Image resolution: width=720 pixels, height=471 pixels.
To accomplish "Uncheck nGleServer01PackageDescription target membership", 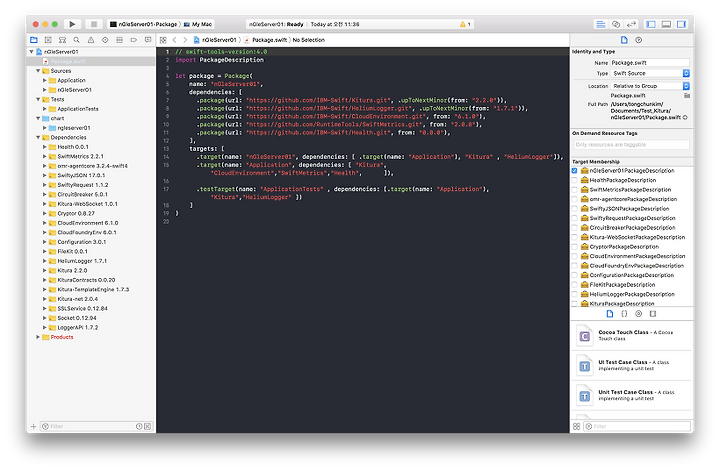I will [574, 171].
